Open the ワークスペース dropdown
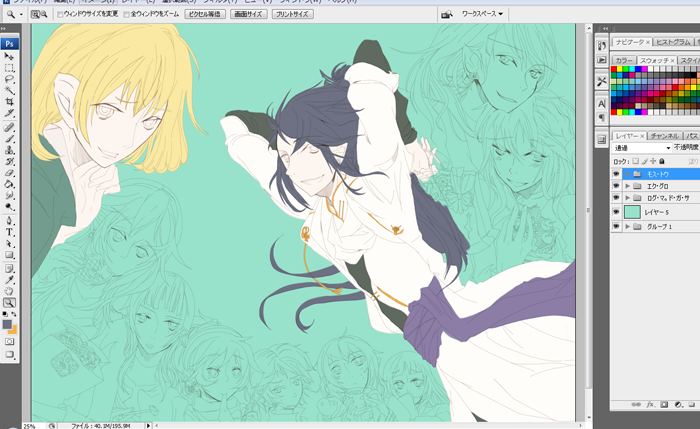The height and width of the screenshot is (429, 700). click(482, 14)
